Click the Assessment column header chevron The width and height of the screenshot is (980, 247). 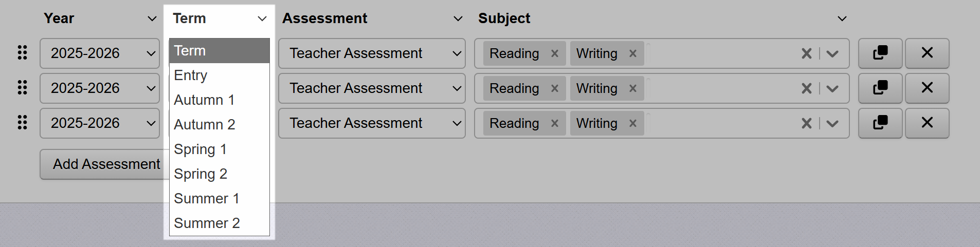point(458,19)
